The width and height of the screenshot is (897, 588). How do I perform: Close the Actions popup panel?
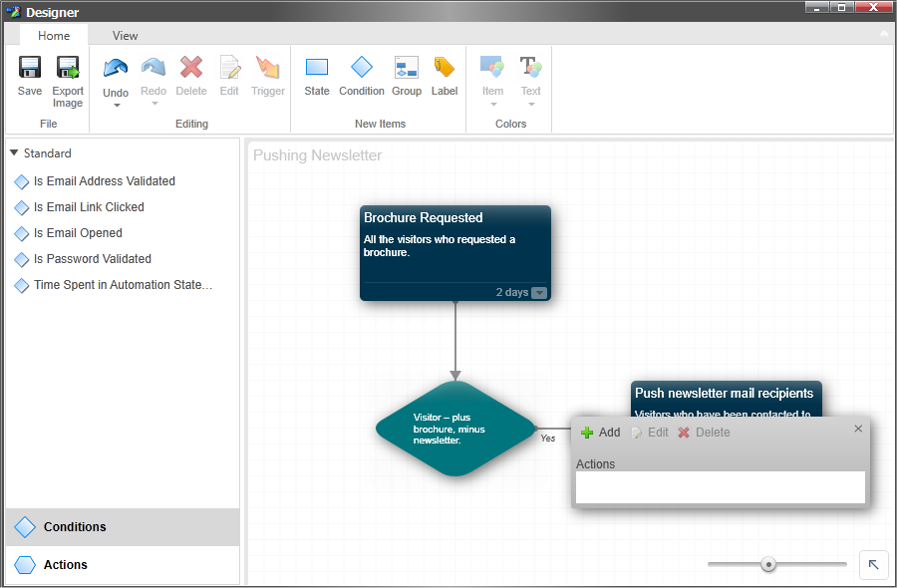pyautogui.click(x=858, y=429)
